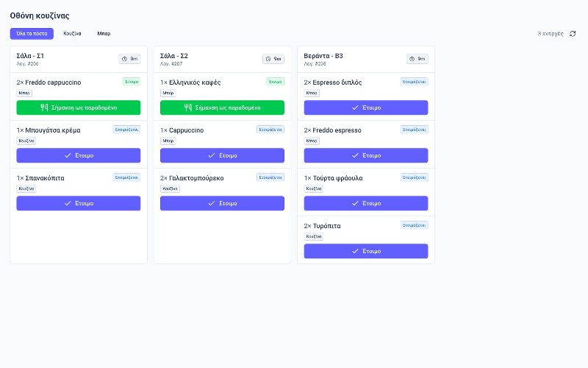Mark Τούρτα φράουλα as ready

pyautogui.click(x=366, y=203)
